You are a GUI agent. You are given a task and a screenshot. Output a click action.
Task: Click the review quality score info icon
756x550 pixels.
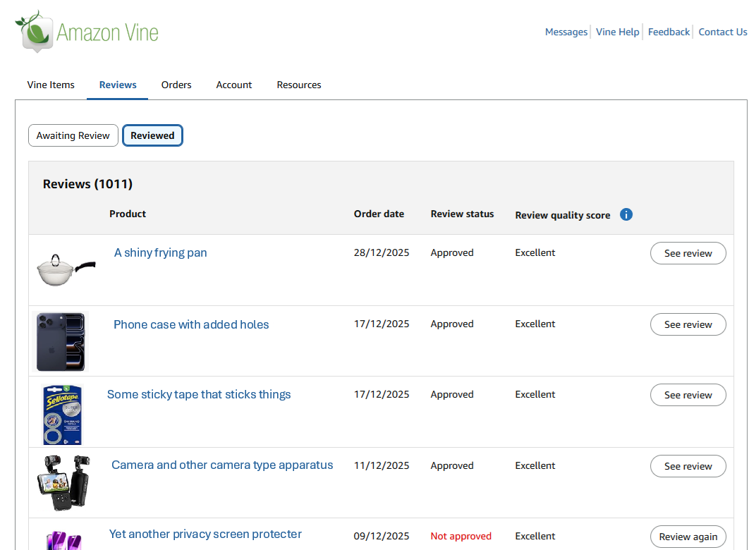626,214
